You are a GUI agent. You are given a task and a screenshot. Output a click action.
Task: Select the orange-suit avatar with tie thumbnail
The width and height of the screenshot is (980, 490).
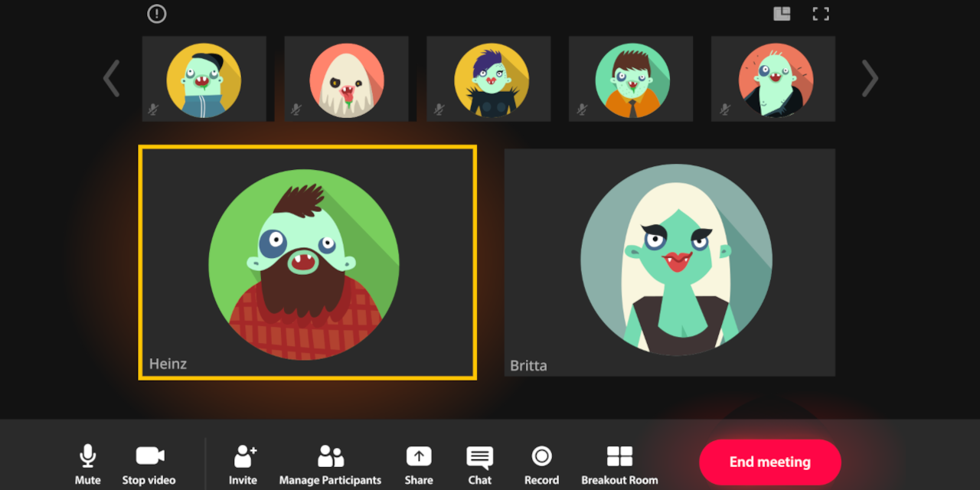point(631,79)
